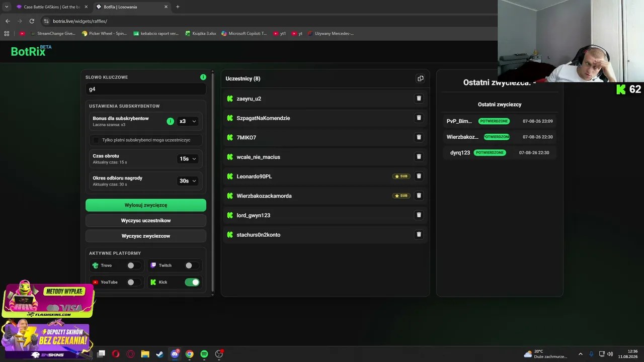The height and width of the screenshot is (362, 644).
Task: Click the info icon next to subscriber bonus
Action: pyautogui.click(x=170, y=121)
